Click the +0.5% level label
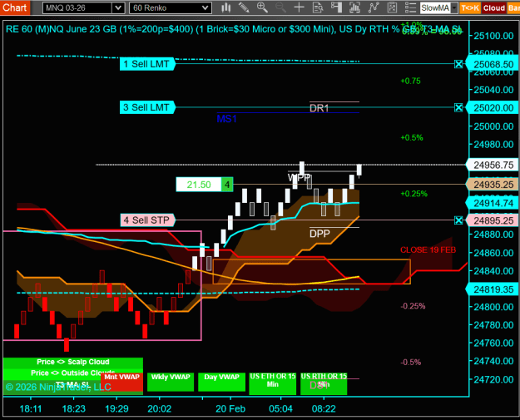The height and width of the screenshot is (420, 520). [x=412, y=137]
